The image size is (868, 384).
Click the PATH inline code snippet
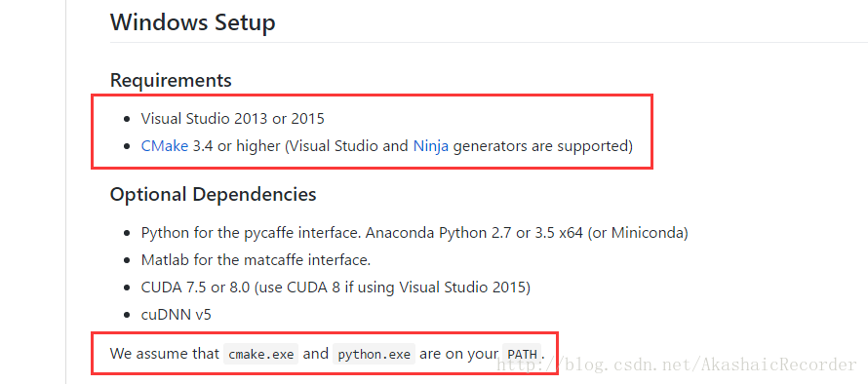pyautogui.click(x=522, y=354)
